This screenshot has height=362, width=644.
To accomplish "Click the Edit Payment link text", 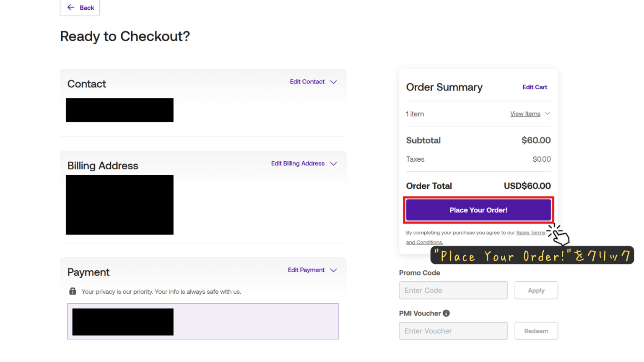I will click(306, 270).
